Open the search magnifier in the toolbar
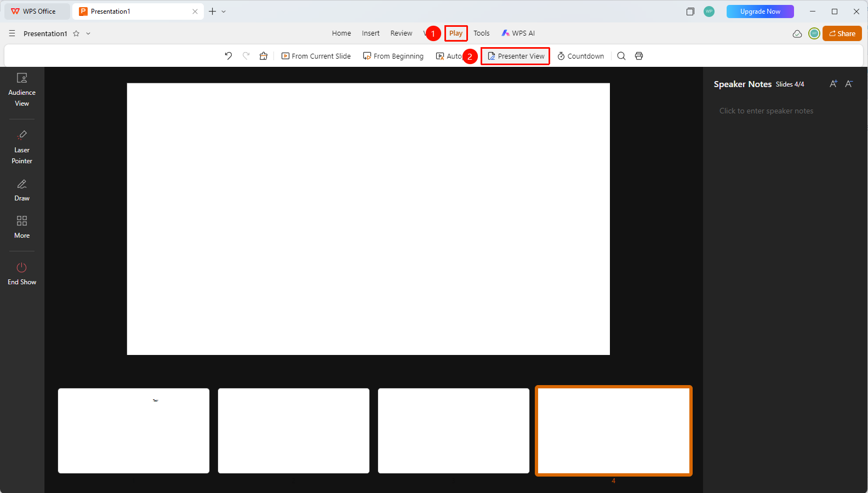This screenshot has width=868, height=493. (621, 56)
